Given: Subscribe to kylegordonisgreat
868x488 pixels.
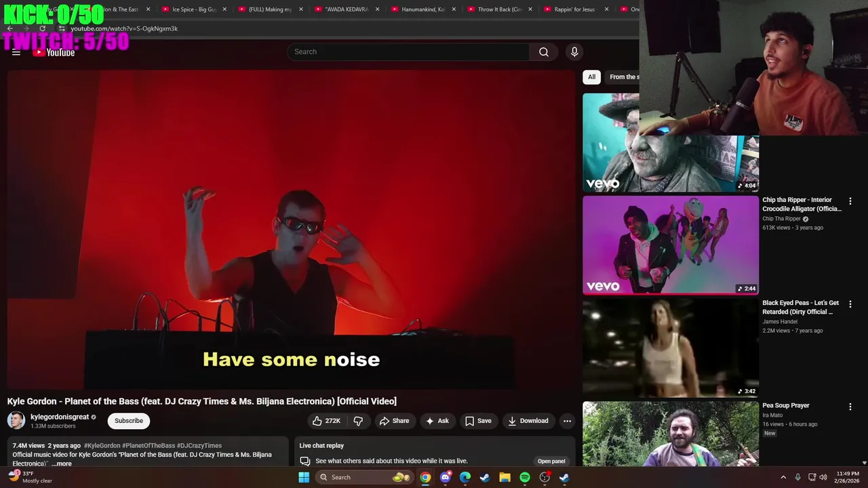Looking at the screenshot, I should pos(129,421).
